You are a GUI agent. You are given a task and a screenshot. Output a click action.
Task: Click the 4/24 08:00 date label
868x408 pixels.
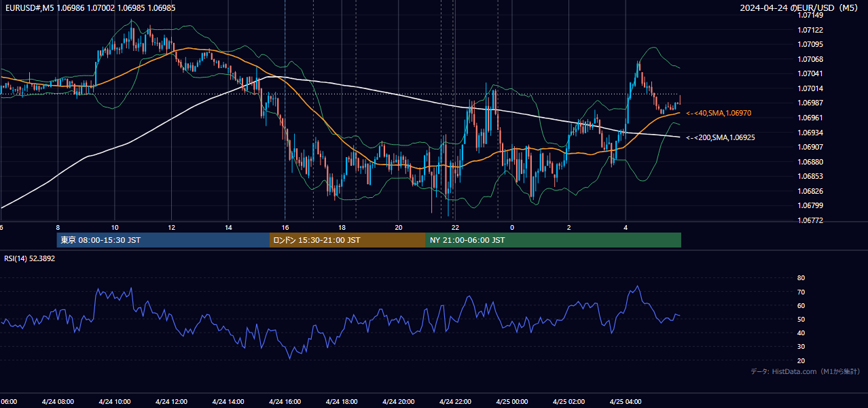(x=57, y=401)
